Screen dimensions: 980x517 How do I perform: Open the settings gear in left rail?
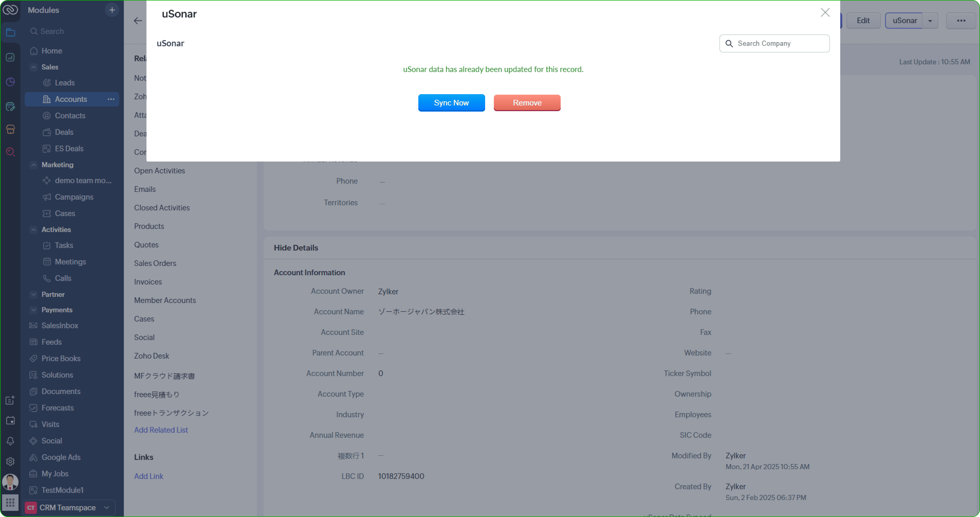[x=10, y=461]
